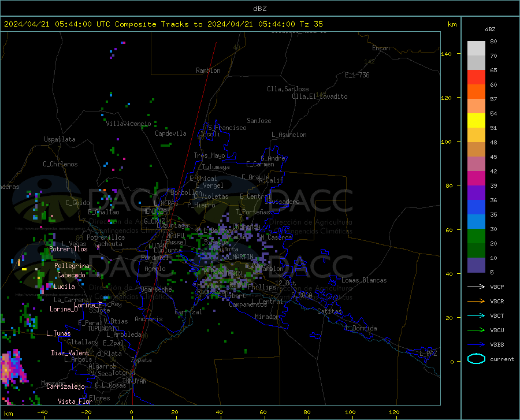Image resolution: width=520 pixels, height=420 pixels.
Task: Click the Tres_Mayo map label
Action: pos(209,155)
